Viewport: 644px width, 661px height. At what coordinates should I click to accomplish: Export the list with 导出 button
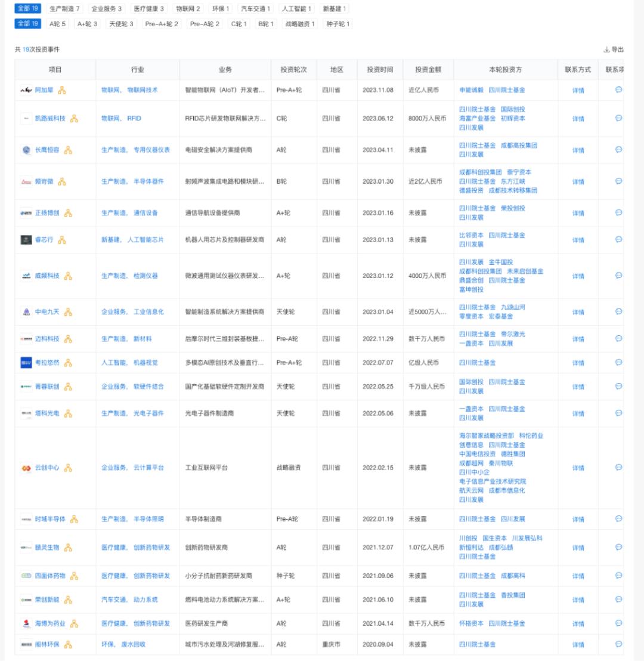[x=614, y=50]
